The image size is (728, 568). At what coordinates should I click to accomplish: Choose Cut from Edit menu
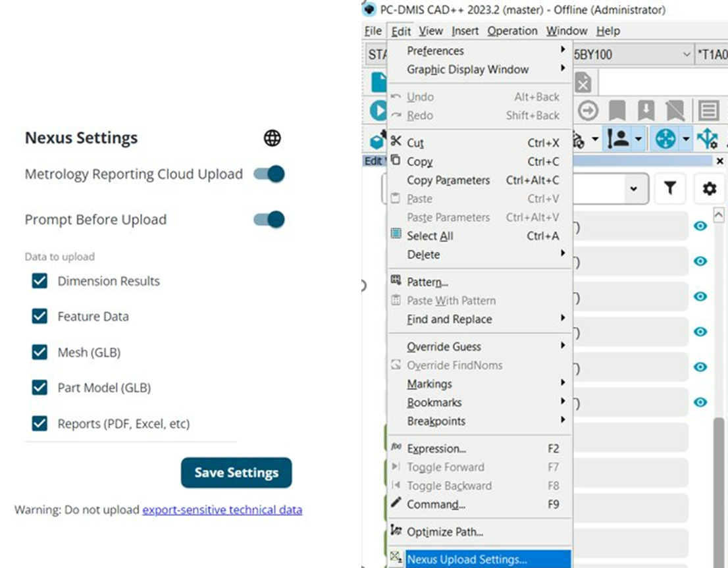[x=479, y=143]
